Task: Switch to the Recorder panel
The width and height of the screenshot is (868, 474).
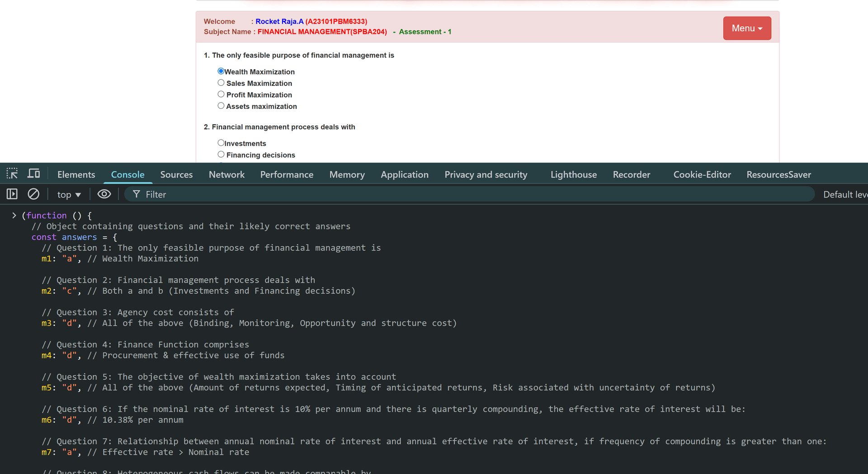Action: [632, 174]
